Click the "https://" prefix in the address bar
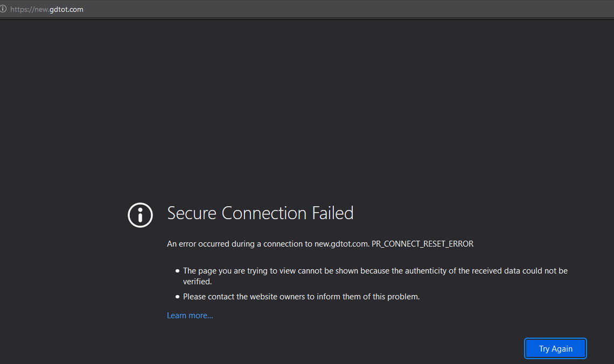614x364 pixels. pos(20,9)
